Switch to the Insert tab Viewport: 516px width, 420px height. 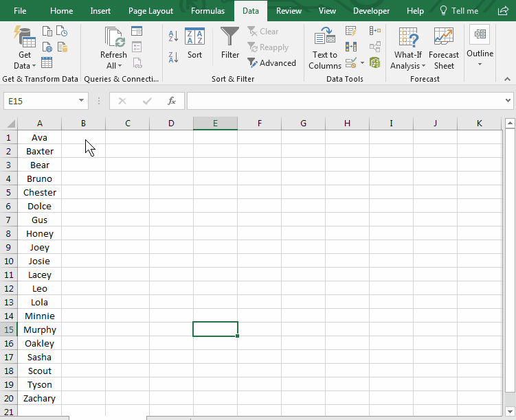tap(100, 11)
